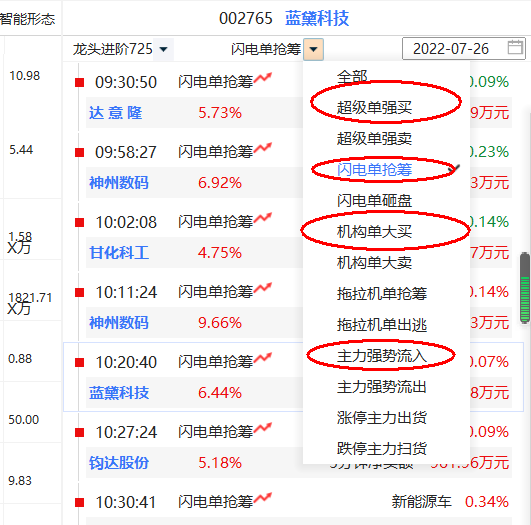The image size is (531, 525).
Task: Collapse the 闪电单抢筹 filter dropdown arrow
Action: (x=313, y=49)
